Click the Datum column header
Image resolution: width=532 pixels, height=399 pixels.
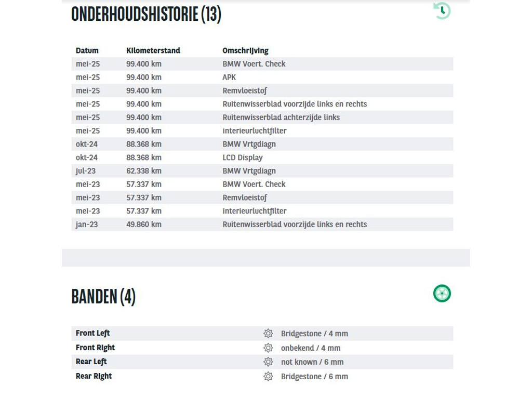[x=87, y=50]
